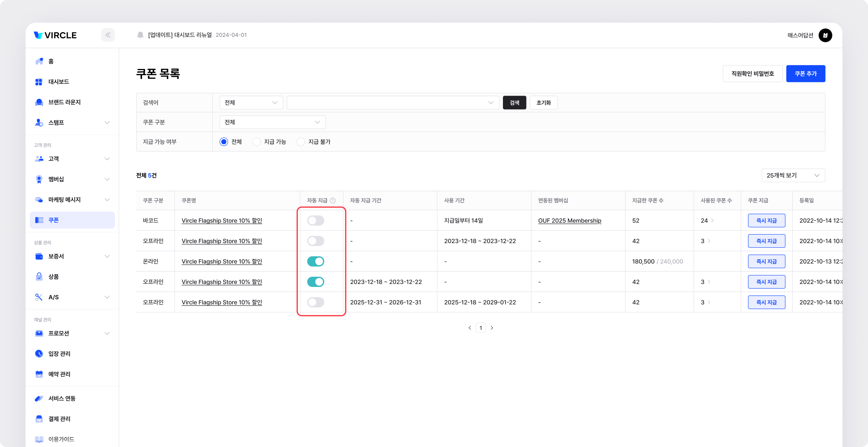Image resolution: width=868 pixels, height=447 pixels.
Task: Click the 입장 관리 clock icon
Action: 39,354
